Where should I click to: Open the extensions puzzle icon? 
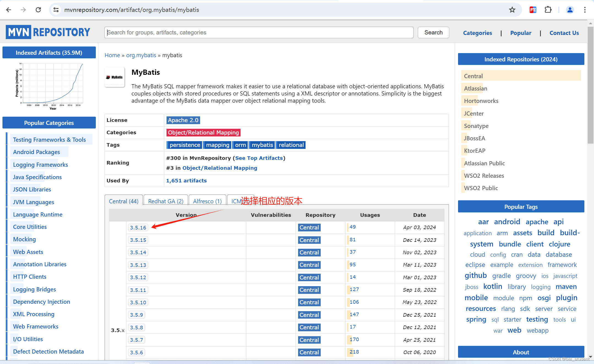pos(548,10)
